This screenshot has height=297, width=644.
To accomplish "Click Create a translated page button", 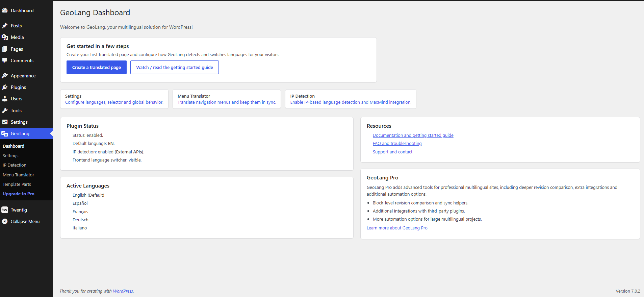I will pyautogui.click(x=97, y=67).
